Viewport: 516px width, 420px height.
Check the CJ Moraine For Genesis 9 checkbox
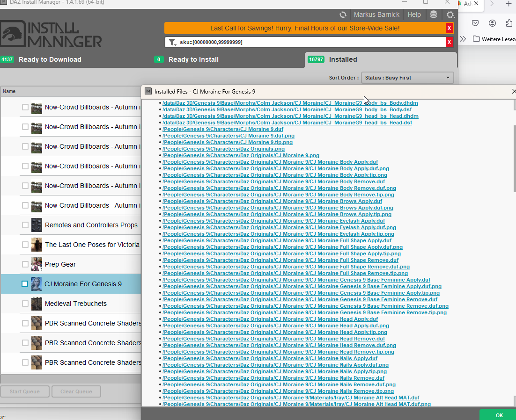pyautogui.click(x=25, y=284)
